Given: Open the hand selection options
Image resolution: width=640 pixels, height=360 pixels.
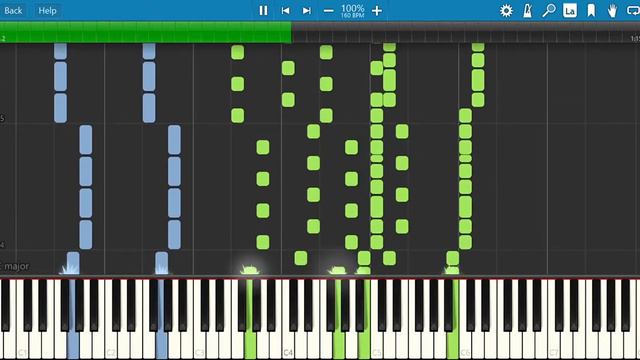Looking at the screenshot, I should point(612,11).
